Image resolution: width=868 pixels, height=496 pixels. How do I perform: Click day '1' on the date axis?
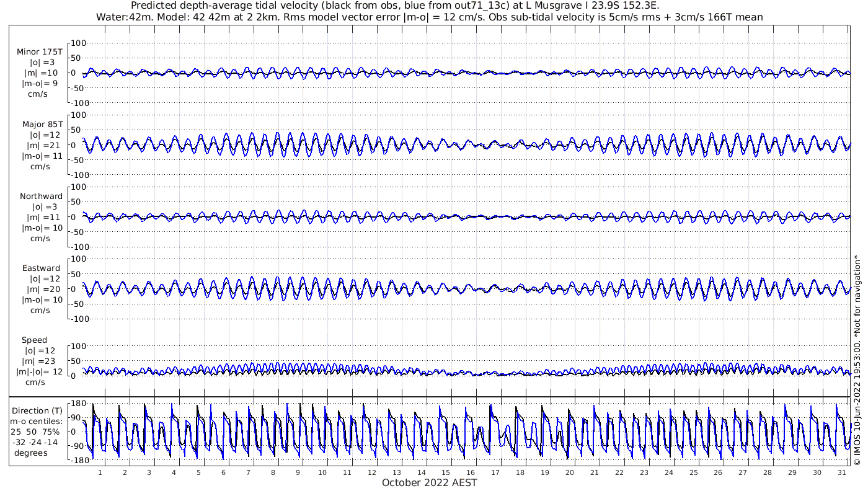coord(100,472)
